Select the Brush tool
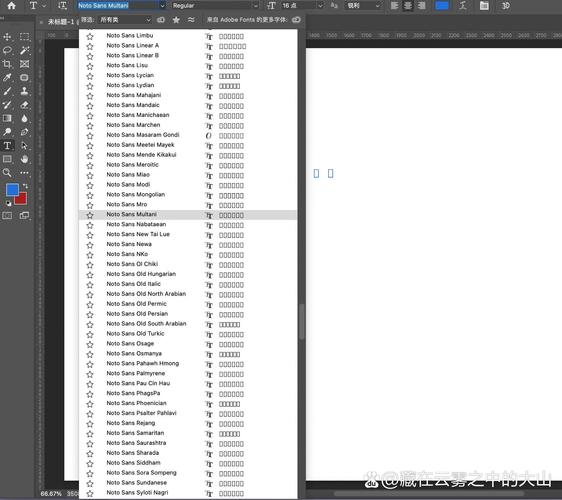This screenshot has width=562, height=500. coord(7,91)
